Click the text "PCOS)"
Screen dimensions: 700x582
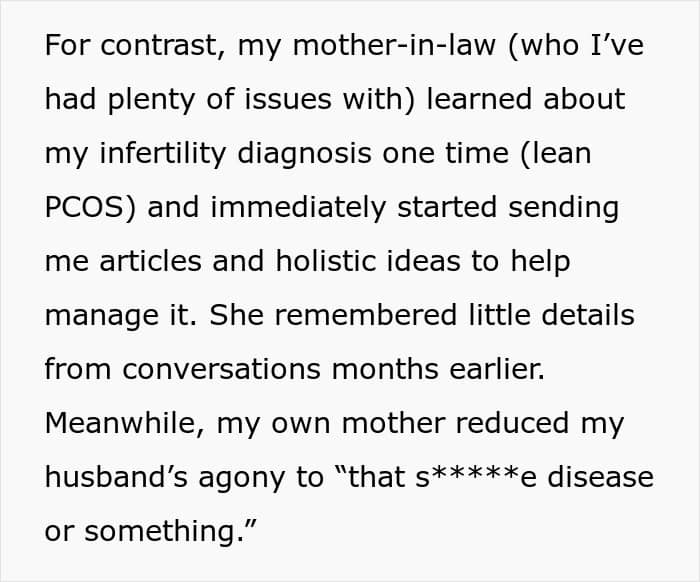point(87,208)
